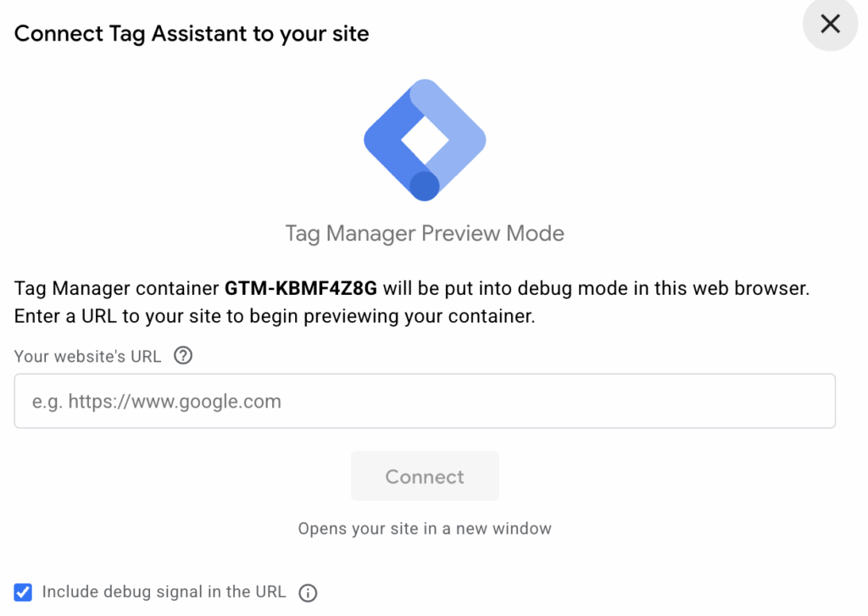Focus the website URL text box
The image size is (868, 616).
tap(425, 401)
